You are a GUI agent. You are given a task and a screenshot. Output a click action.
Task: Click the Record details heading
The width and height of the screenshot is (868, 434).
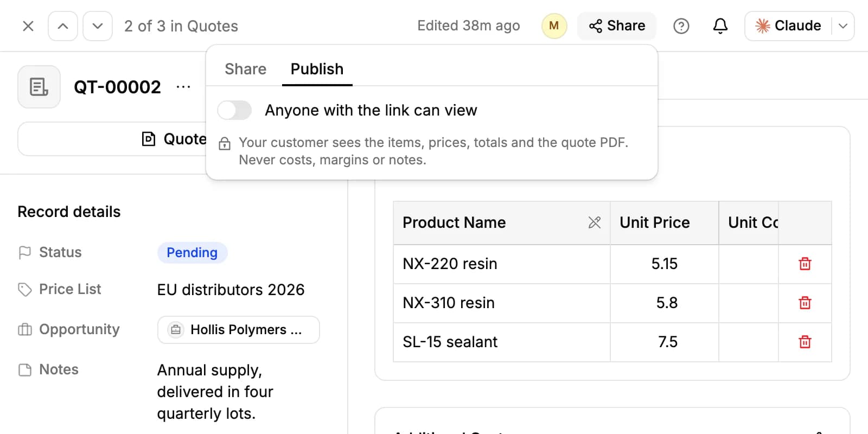[69, 212]
